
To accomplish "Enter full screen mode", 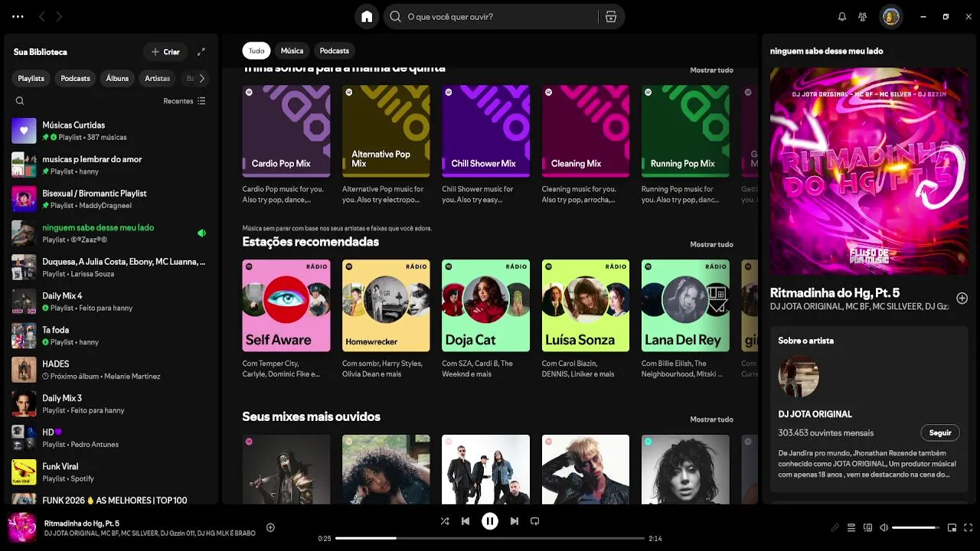I will coord(969,528).
